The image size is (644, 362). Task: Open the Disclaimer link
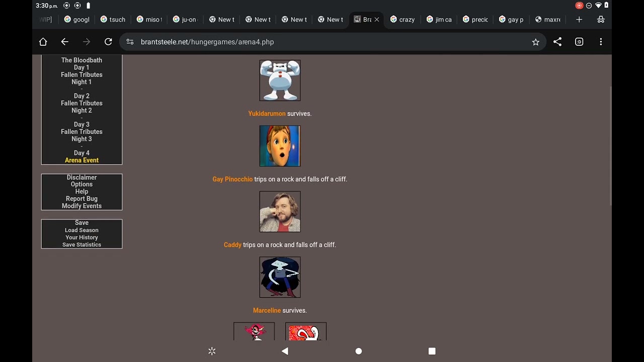coord(82,177)
